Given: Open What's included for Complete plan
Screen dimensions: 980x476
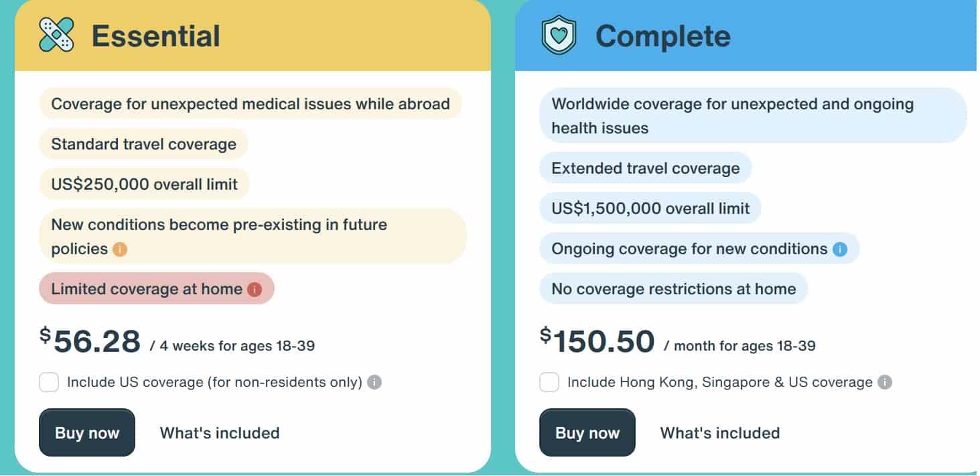Looking at the screenshot, I should coord(720,433).
